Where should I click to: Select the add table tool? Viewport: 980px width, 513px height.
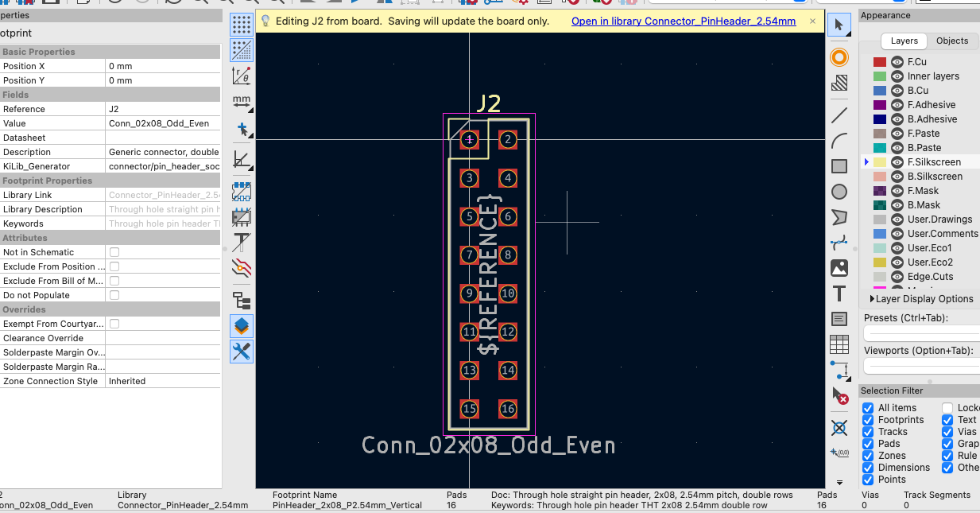click(839, 344)
